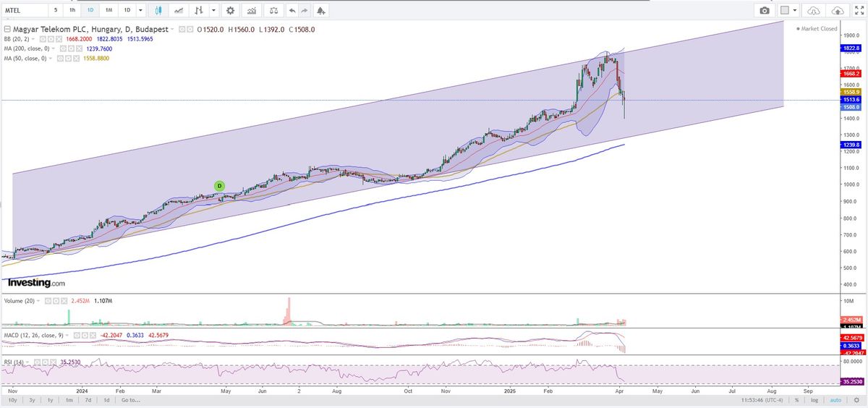
Task: Set range to 1y
Action: [x=50, y=399]
